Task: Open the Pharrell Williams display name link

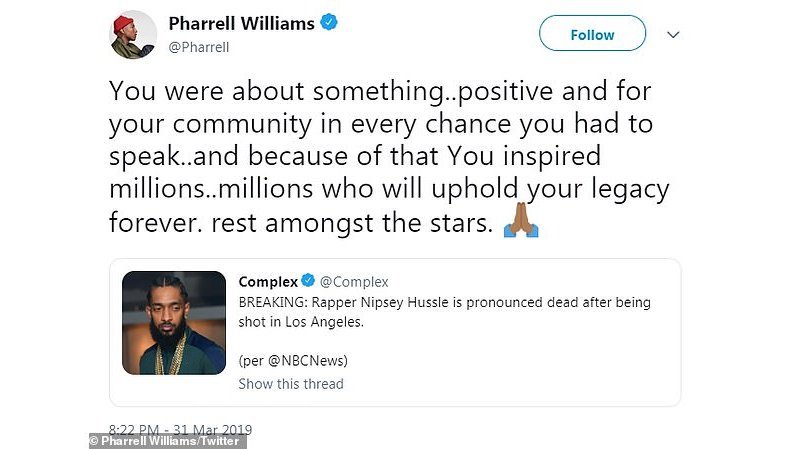Action: [239, 22]
